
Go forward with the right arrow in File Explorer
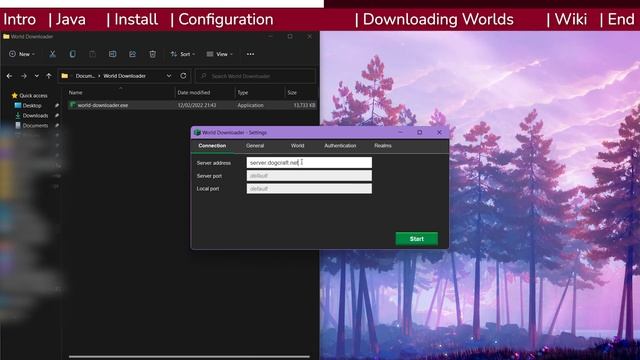[24, 76]
